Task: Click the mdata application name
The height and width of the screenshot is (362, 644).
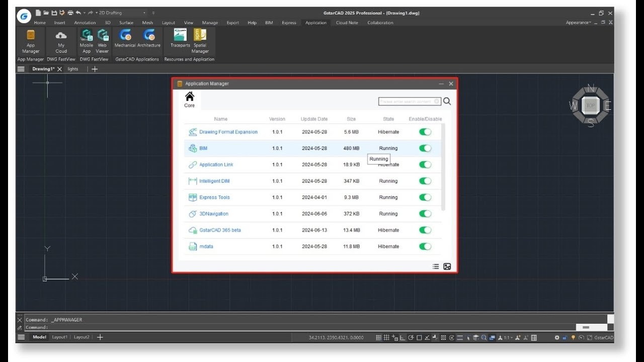Action: click(206, 246)
